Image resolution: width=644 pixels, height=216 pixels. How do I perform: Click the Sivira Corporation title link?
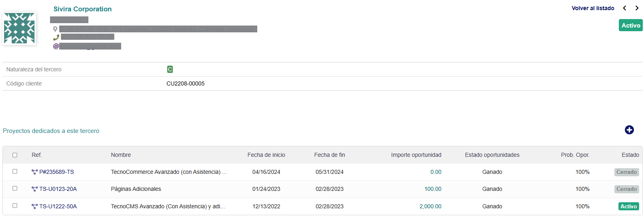[82, 9]
